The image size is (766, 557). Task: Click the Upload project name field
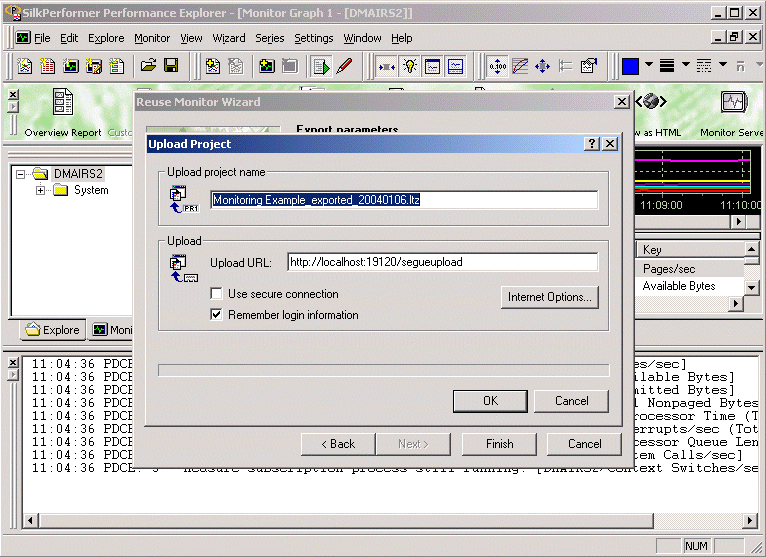(x=404, y=200)
